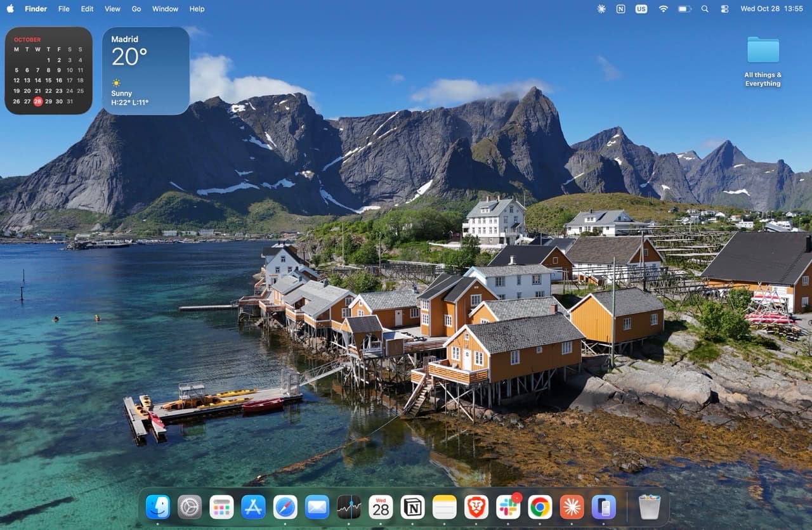Open the App Store from the Dock
This screenshot has height=530, width=812.
point(253,507)
